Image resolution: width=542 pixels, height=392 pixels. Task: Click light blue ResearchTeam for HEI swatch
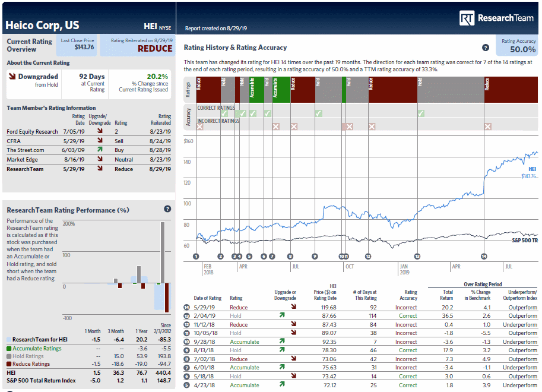pyautogui.click(x=9, y=340)
